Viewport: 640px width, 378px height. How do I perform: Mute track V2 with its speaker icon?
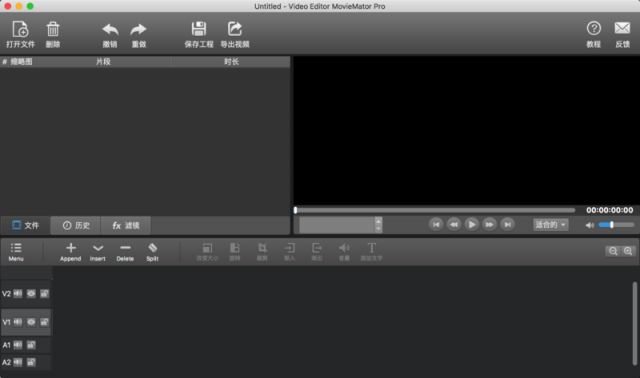(x=18, y=294)
